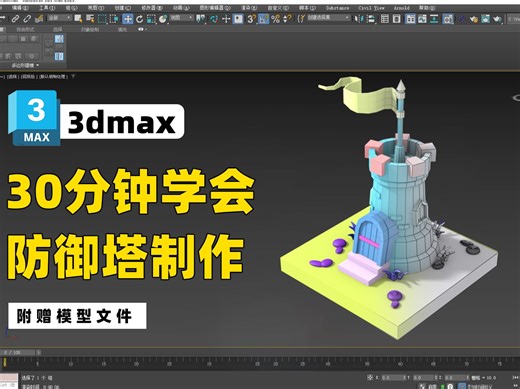520x389 pixels.
Task: Click the Align tool icon
Action: (371, 19)
